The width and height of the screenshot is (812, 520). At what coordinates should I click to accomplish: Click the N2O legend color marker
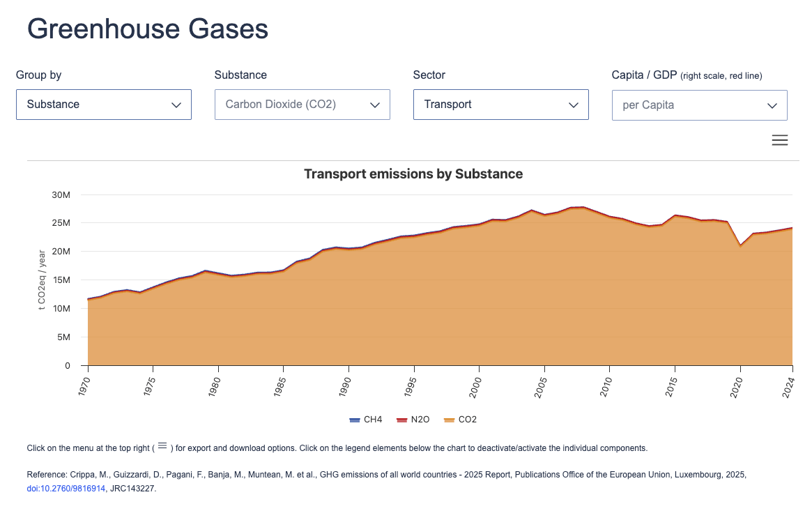401,420
